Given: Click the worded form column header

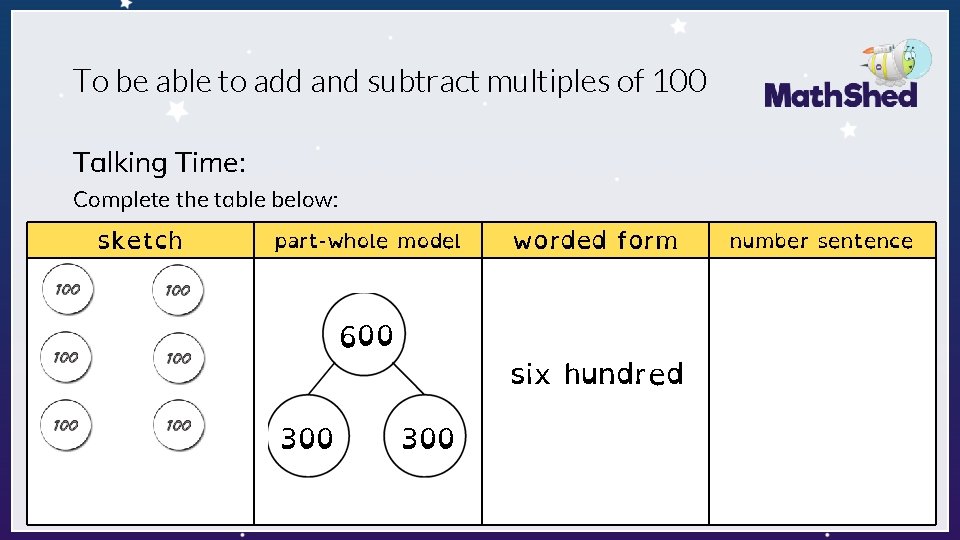Looking at the screenshot, I should (x=595, y=240).
